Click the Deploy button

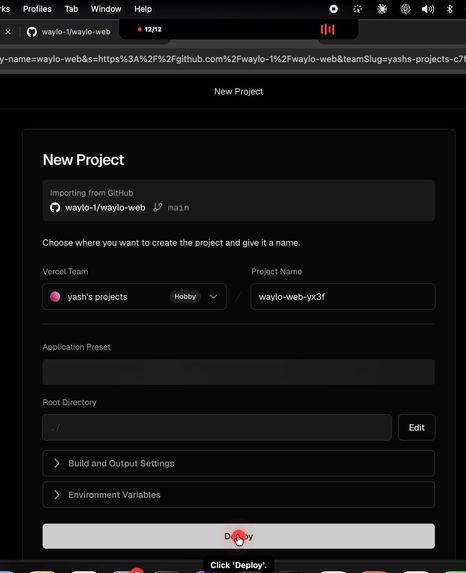pyautogui.click(x=238, y=536)
